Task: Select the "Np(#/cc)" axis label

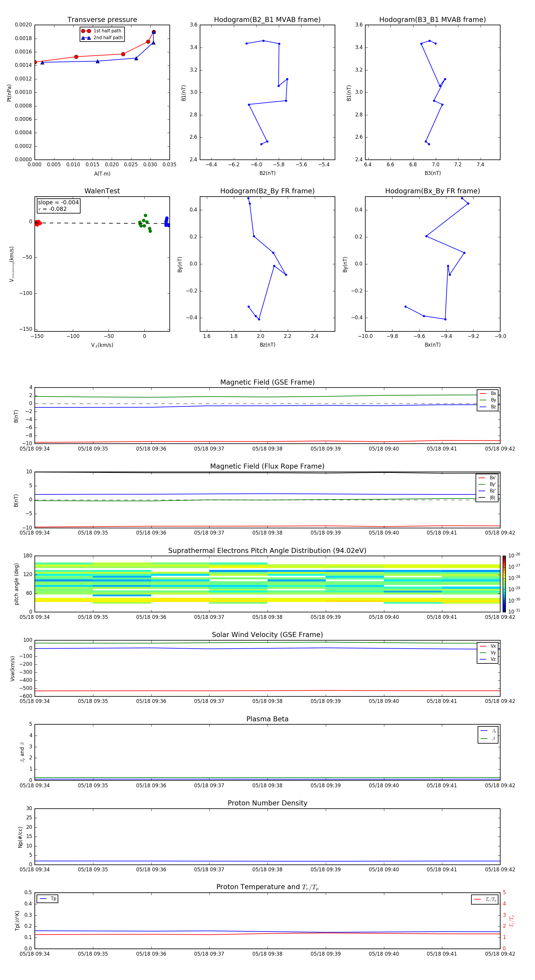Action: click(x=20, y=837)
